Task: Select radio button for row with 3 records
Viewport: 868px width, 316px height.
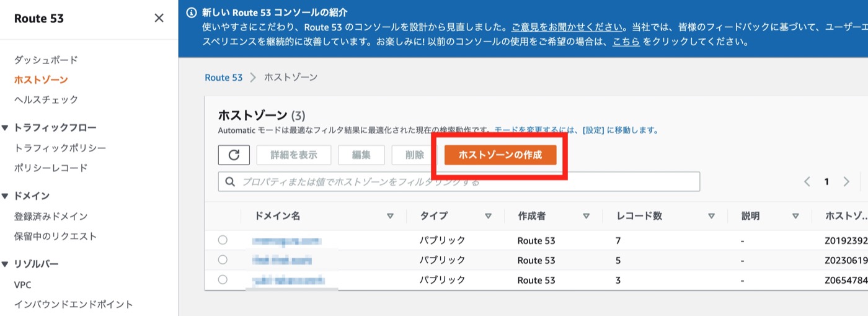Action: [x=223, y=280]
